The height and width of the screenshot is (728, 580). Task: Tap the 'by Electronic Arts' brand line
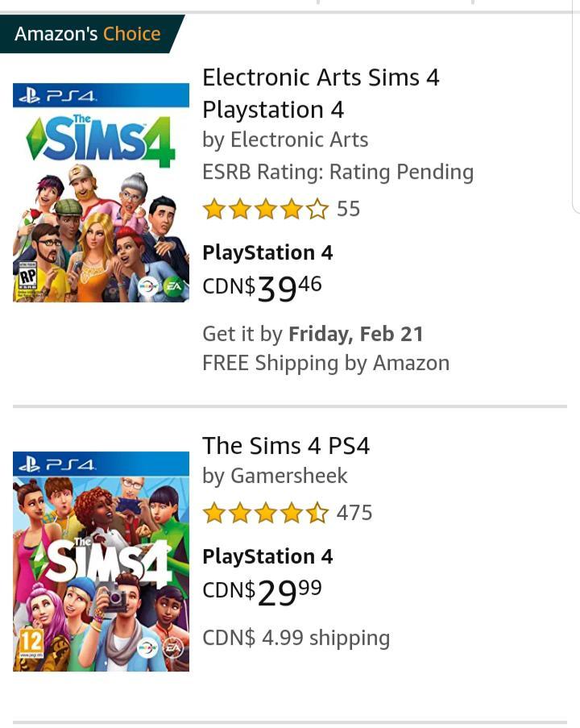tap(285, 139)
